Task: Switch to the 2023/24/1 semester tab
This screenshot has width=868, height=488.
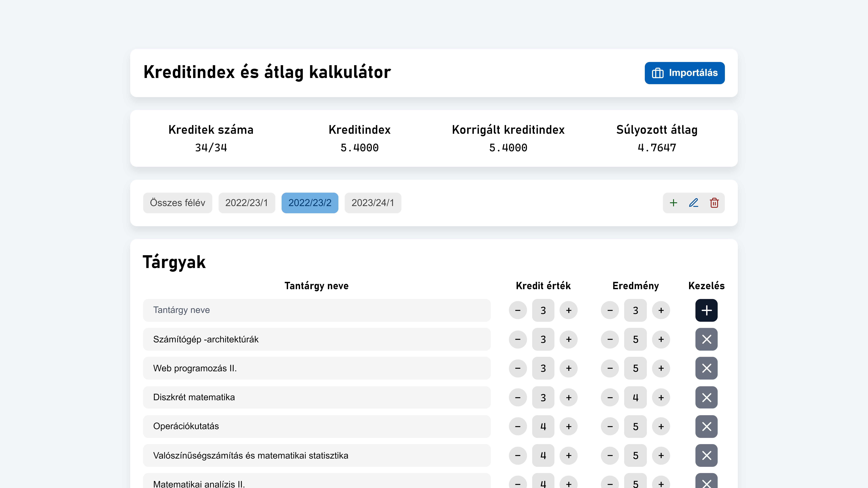Action: [x=373, y=203]
